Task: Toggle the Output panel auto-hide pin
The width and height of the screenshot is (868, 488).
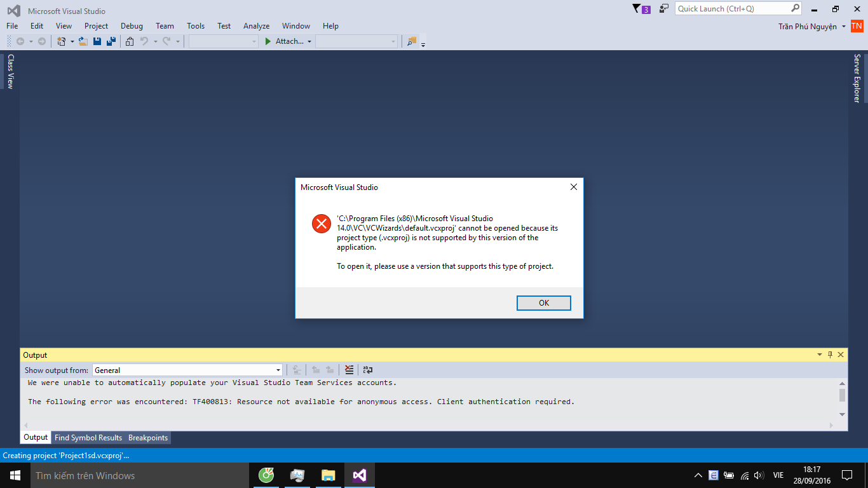Action: [x=830, y=355]
